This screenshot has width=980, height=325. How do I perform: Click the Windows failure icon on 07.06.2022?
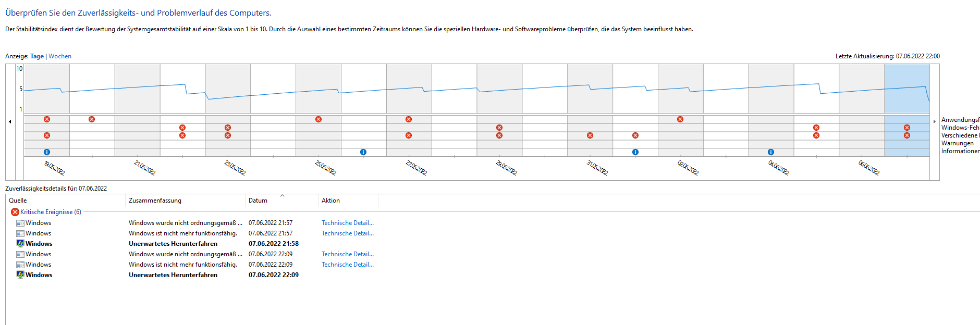pyautogui.click(x=907, y=128)
